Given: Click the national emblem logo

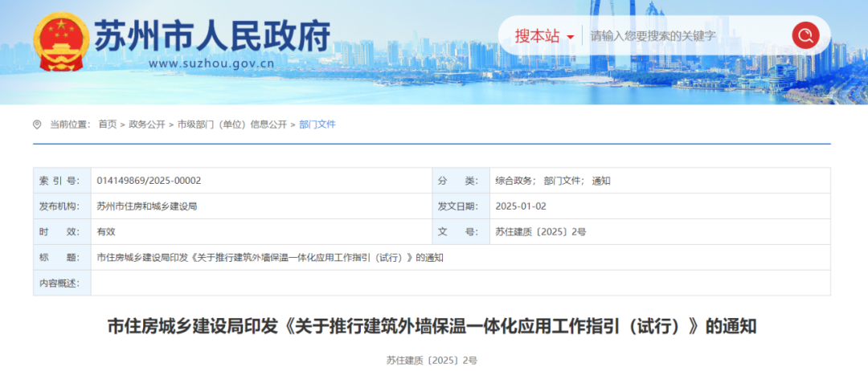Looking at the screenshot, I should 60,41.
